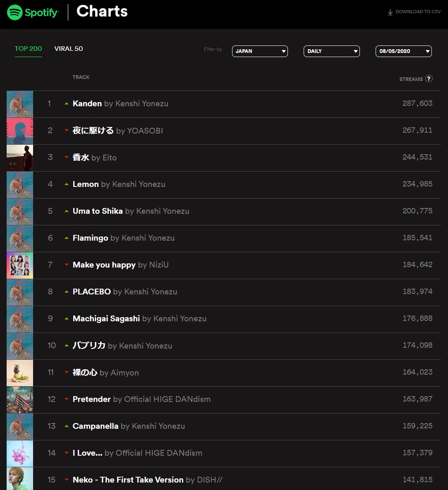Click the pink smoke I Love... album cover
Screen dimensions: 448x490
pos(20,454)
